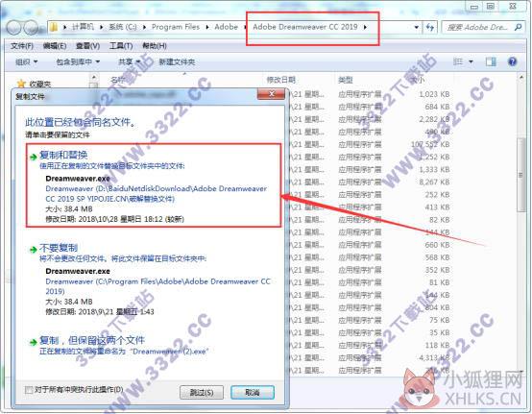
Task: Open the 查看(V) menu
Action: coord(87,46)
